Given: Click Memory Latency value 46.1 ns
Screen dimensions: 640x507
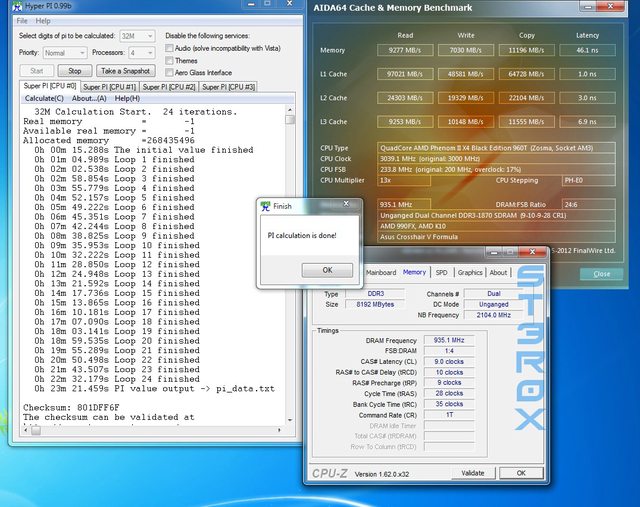Looking at the screenshot, I should [x=587, y=50].
